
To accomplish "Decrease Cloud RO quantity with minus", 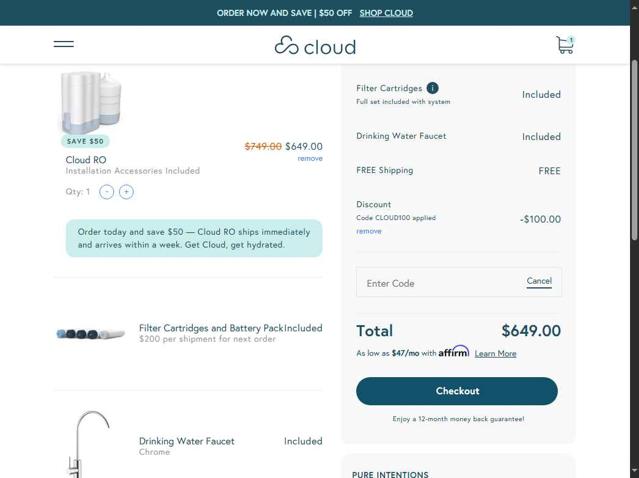I will 107,192.
